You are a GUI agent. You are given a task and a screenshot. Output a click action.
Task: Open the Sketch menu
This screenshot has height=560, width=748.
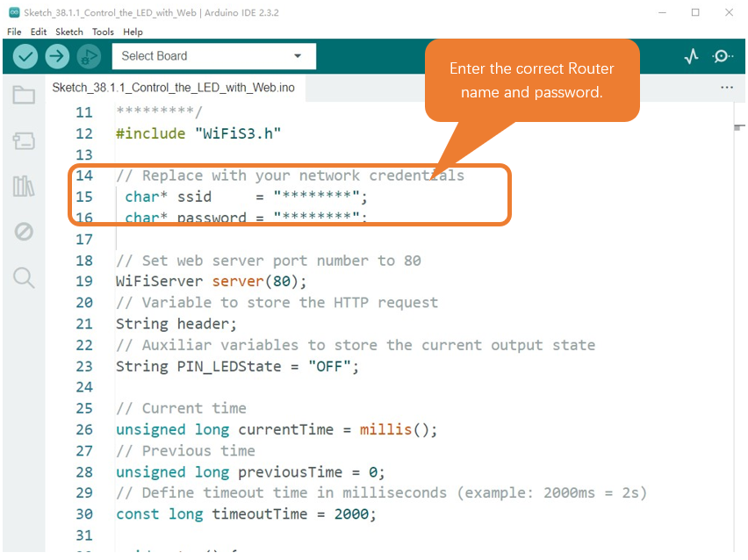(x=69, y=32)
